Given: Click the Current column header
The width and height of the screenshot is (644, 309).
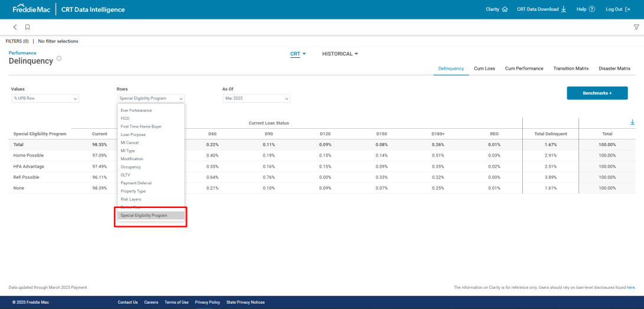Looking at the screenshot, I should [99, 134].
